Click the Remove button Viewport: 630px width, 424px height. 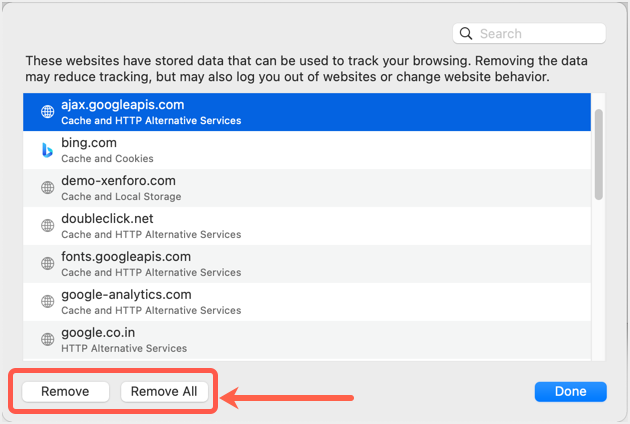click(x=65, y=391)
